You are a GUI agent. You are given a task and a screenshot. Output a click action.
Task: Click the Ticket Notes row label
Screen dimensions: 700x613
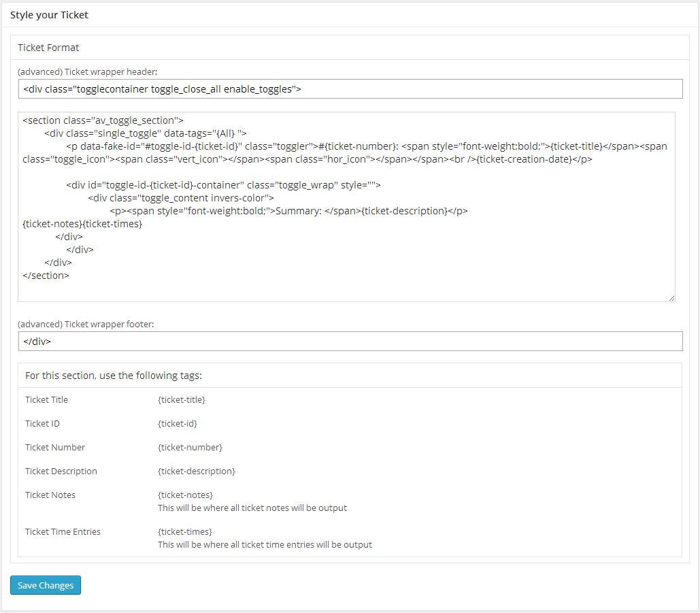(50, 495)
